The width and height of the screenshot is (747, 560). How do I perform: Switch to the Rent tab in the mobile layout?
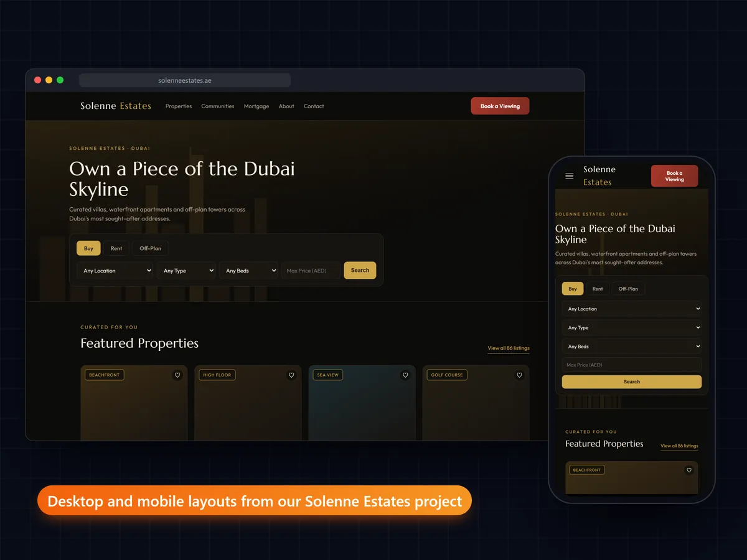coord(598,289)
